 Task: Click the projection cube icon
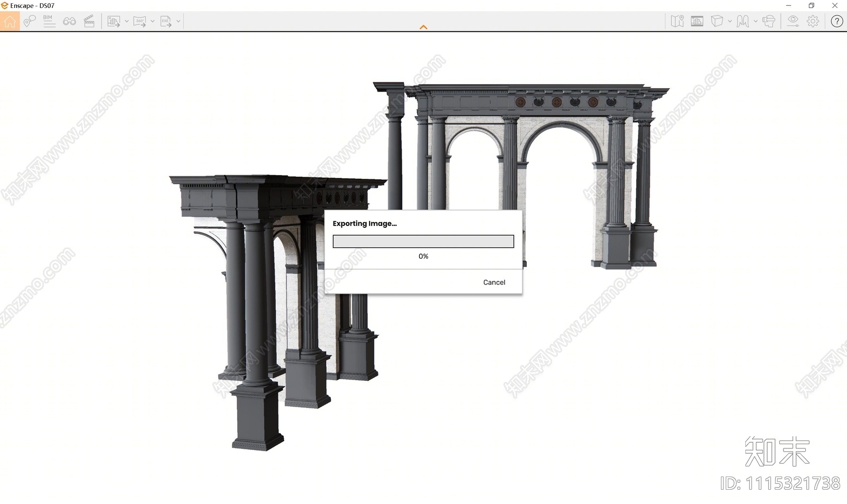tap(717, 21)
